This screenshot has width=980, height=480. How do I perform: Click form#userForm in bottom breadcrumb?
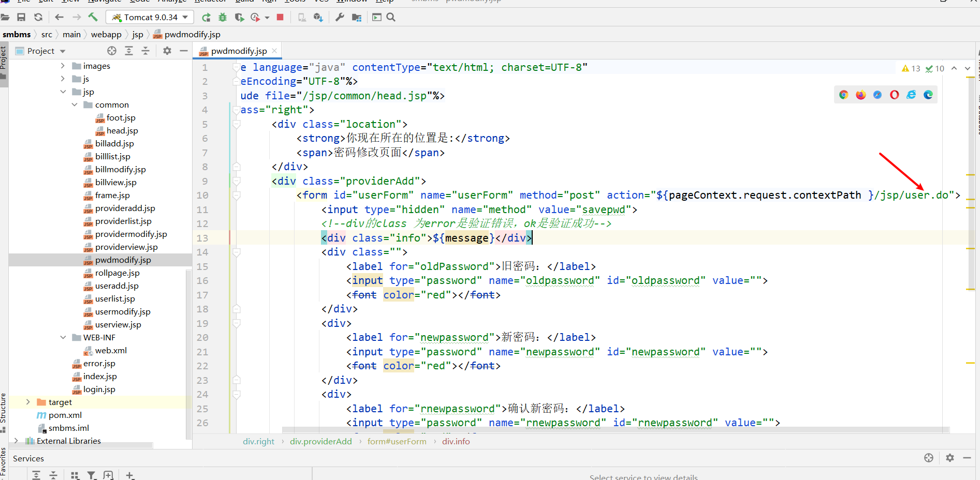coord(397,441)
